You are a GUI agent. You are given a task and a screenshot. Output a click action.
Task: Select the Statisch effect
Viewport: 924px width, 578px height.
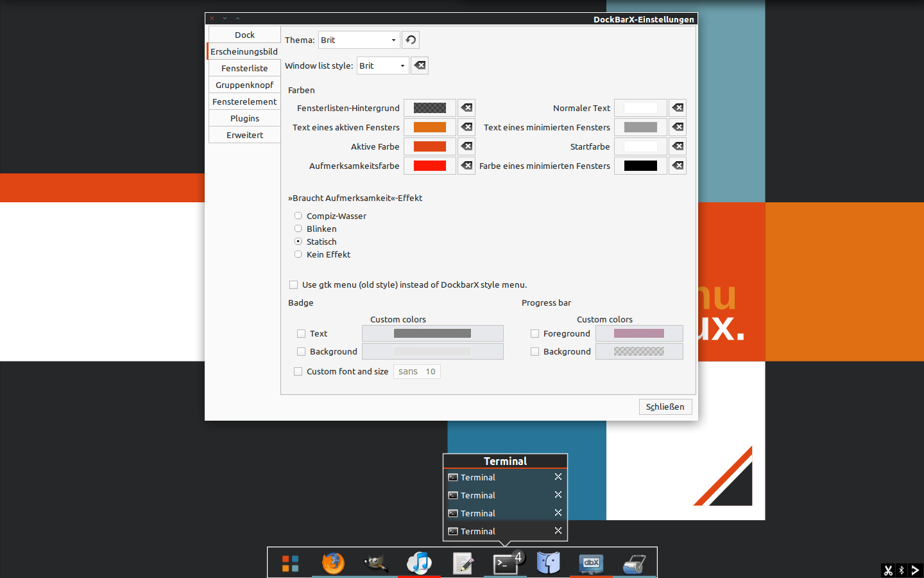click(298, 241)
